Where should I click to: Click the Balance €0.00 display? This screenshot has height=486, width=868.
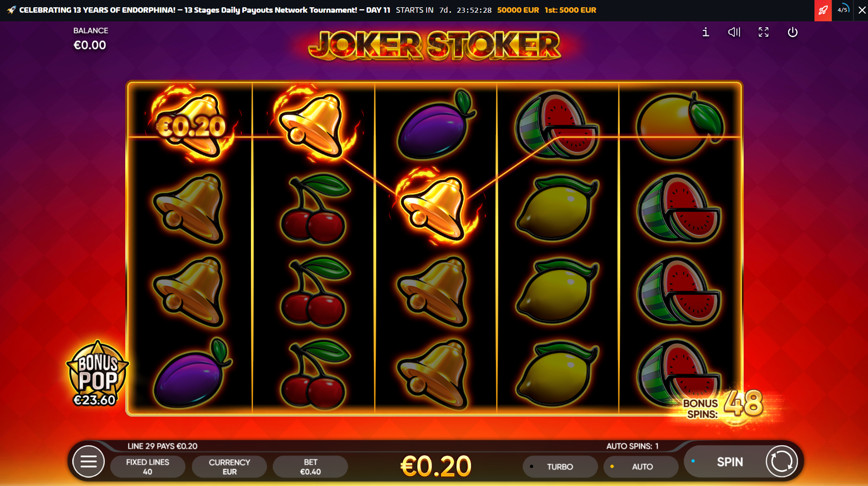coord(90,39)
